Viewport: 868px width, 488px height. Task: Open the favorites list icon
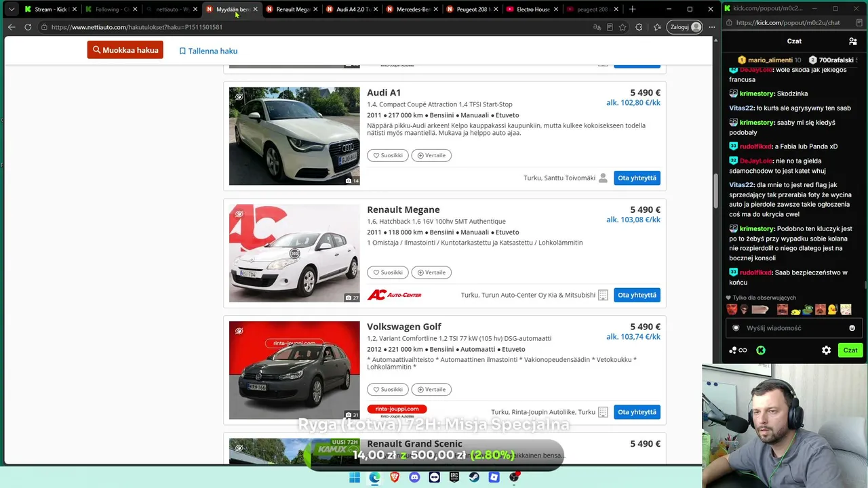coord(657,27)
